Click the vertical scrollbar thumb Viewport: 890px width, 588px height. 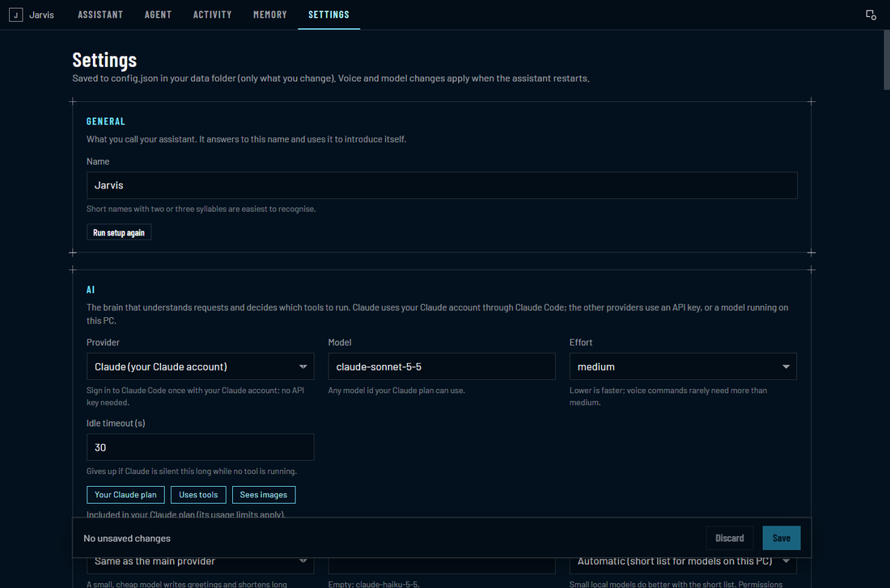point(887,60)
